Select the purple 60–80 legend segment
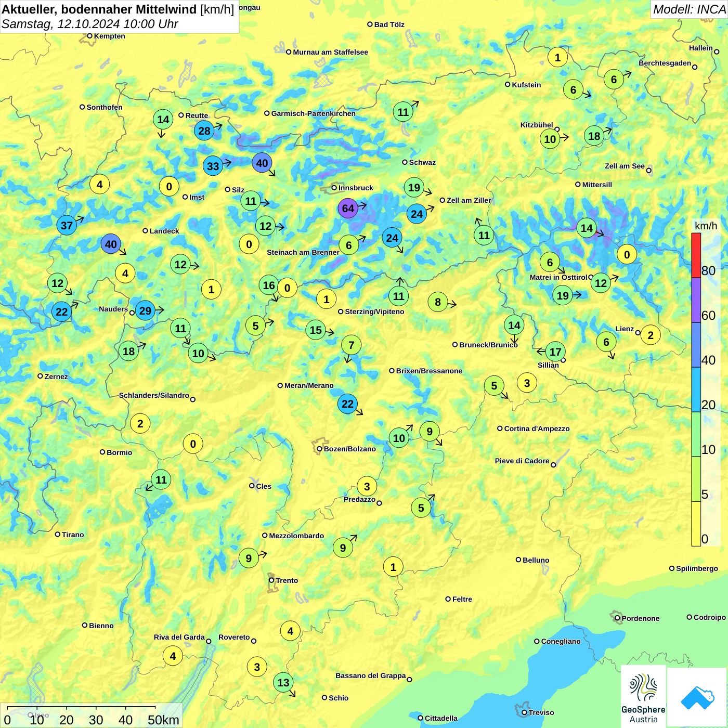 pyautogui.click(x=696, y=300)
